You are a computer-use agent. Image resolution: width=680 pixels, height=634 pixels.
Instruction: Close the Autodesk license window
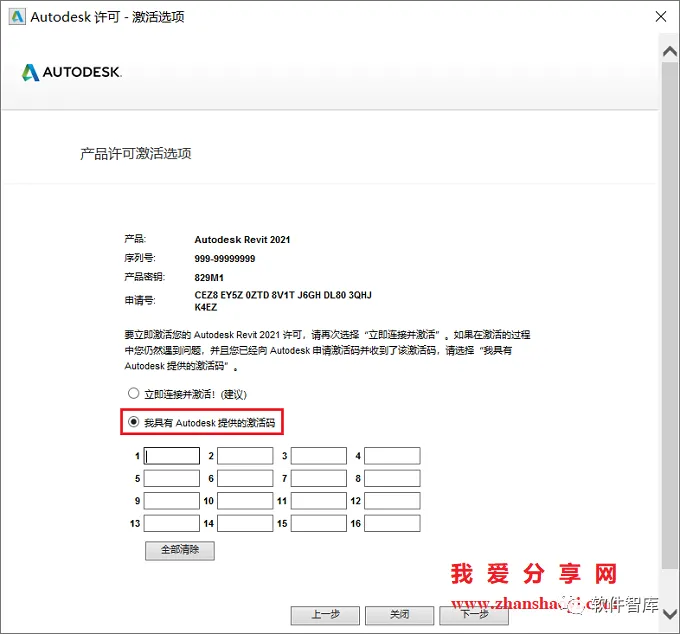tap(660, 17)
